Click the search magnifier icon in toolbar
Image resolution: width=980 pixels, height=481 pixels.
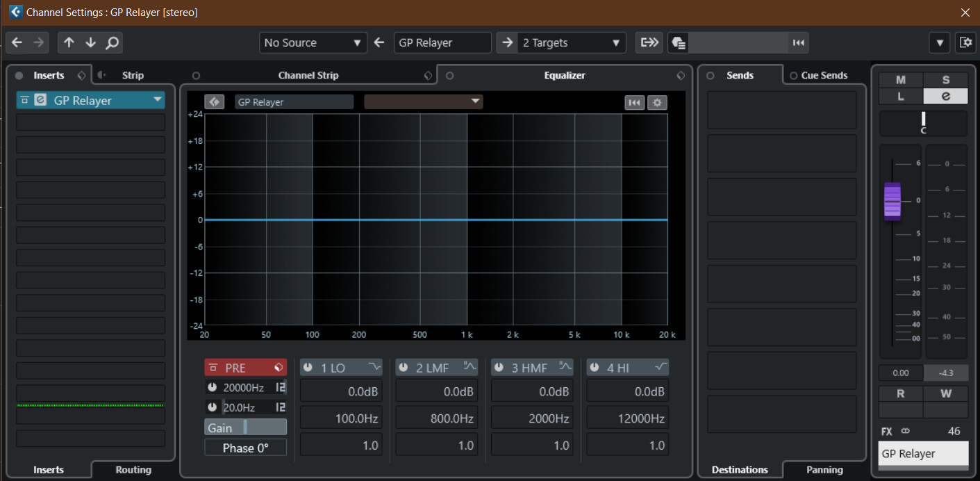(x=112, y=42)
